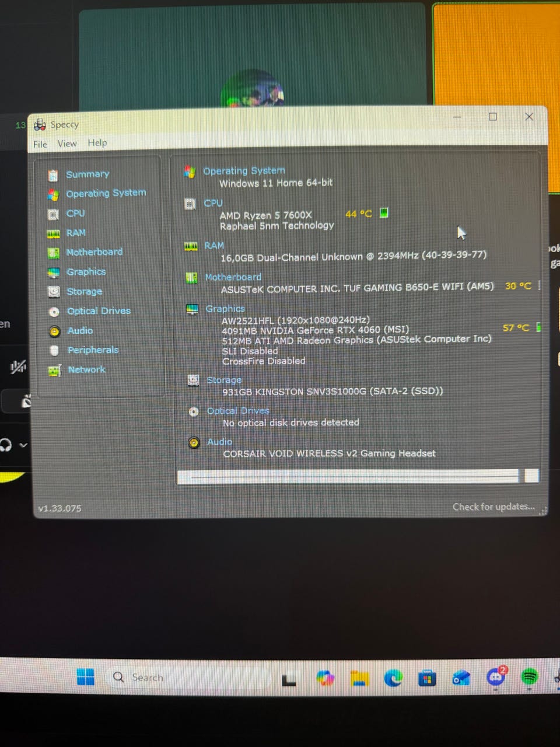This screenshot has width=560, height=747.
Task: Click the graphics temperature 57 °C value
Action: [516, 328]
